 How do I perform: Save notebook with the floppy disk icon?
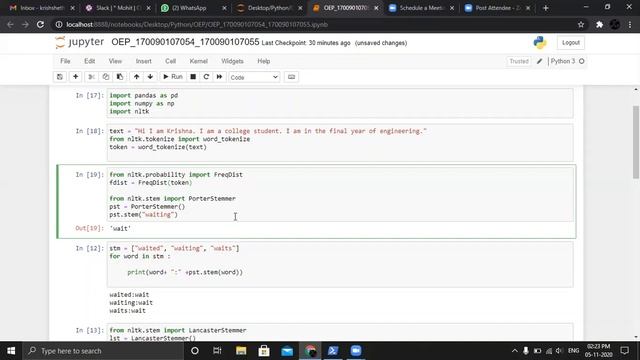click(x=60, y=77)
